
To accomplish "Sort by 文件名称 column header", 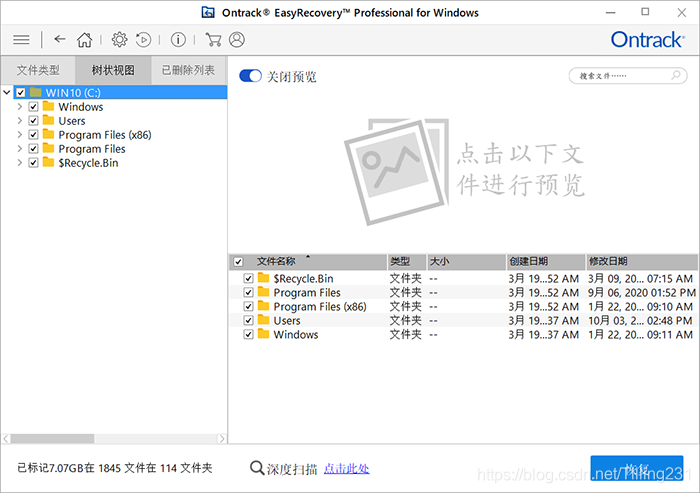I will pyautogui.click(x=308, y=262).
